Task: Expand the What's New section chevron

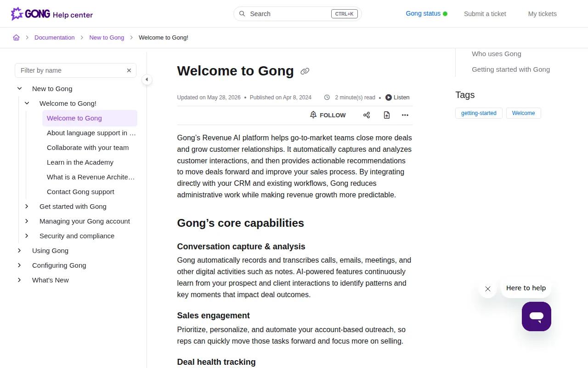Action: pos(19,280)
